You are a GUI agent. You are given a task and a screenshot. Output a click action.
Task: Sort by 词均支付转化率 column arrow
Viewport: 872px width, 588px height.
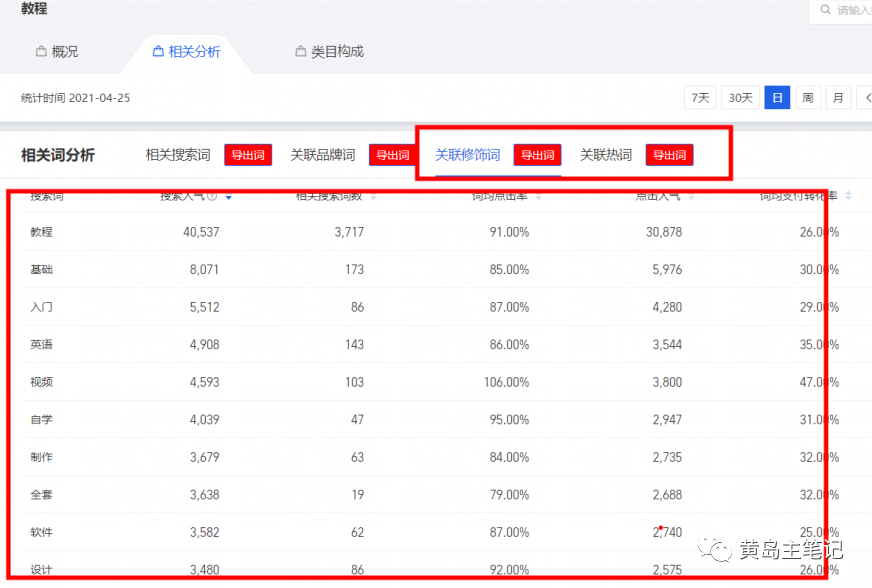[849, 196]
